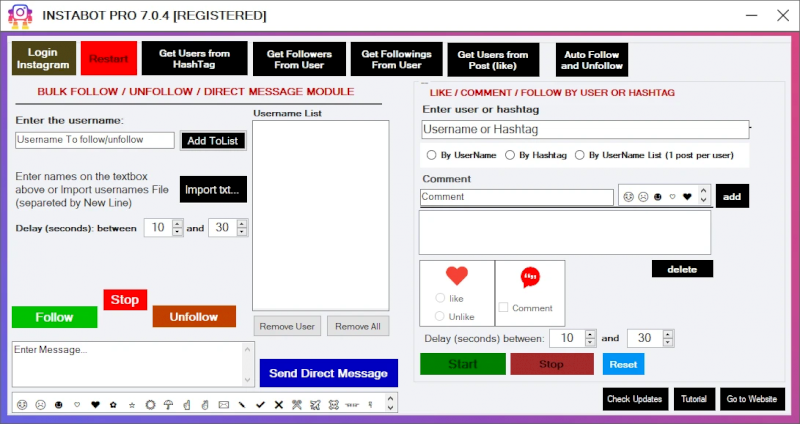Pick the smiley face in the comment emoji box
The width and height of the screenshot is (800, 424).
[x=629, y=196]
